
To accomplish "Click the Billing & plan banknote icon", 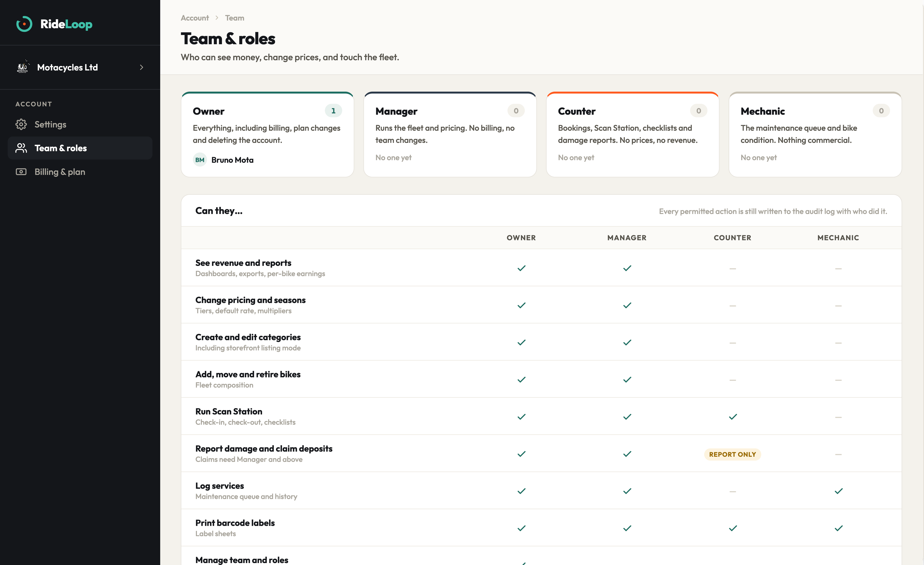I will [x=21, y=172].
